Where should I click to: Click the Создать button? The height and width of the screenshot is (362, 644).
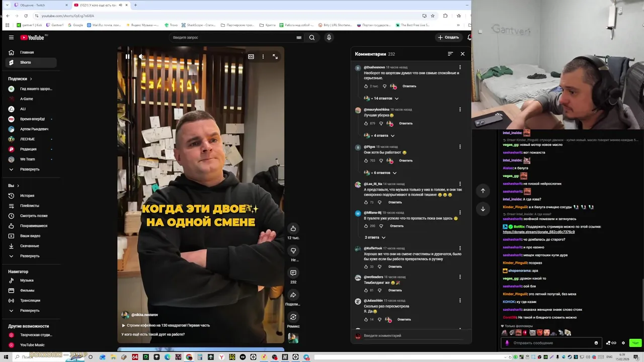click(448, 37)
